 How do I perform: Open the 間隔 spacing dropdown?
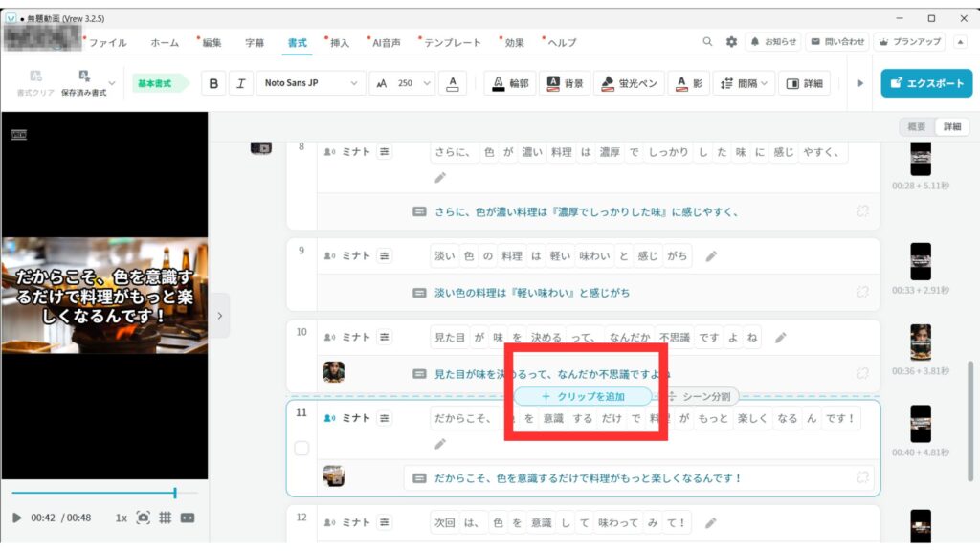[745, 83]
